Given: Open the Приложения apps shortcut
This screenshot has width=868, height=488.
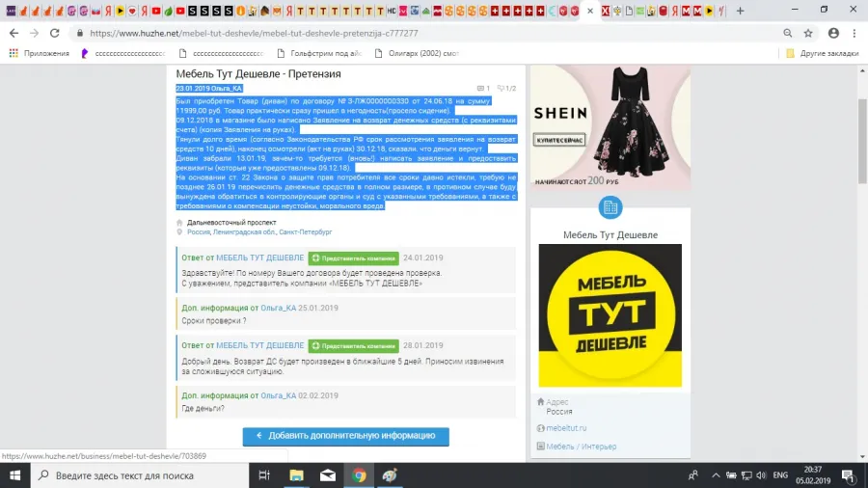Looking at the screenshot, I should (40, 53).
